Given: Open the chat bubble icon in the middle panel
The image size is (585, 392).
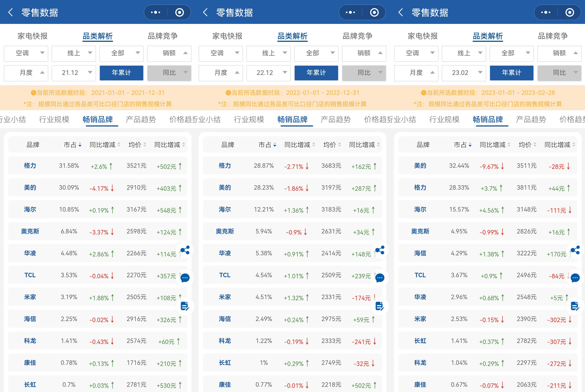Looking at the screenshot, I should [x=380, y=278].
